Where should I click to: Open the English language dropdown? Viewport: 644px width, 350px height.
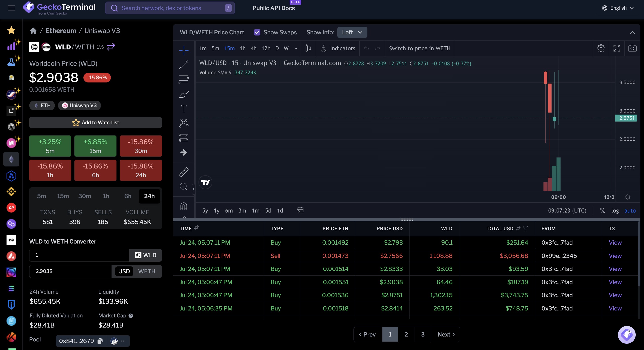point(618,8)
